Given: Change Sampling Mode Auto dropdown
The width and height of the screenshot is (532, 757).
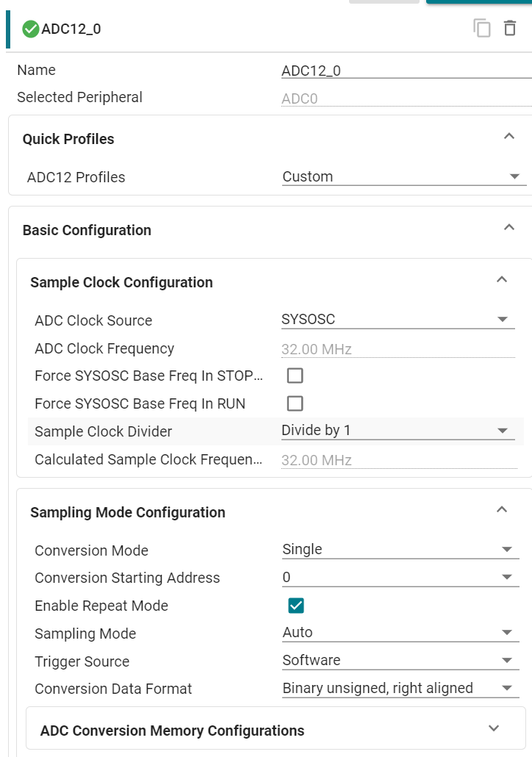Looking at the screenshot, I should (x=400, y=633).
